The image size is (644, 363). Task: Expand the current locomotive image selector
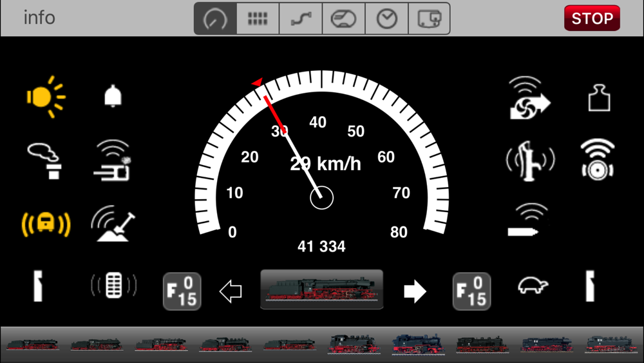[x=321, y=289]
